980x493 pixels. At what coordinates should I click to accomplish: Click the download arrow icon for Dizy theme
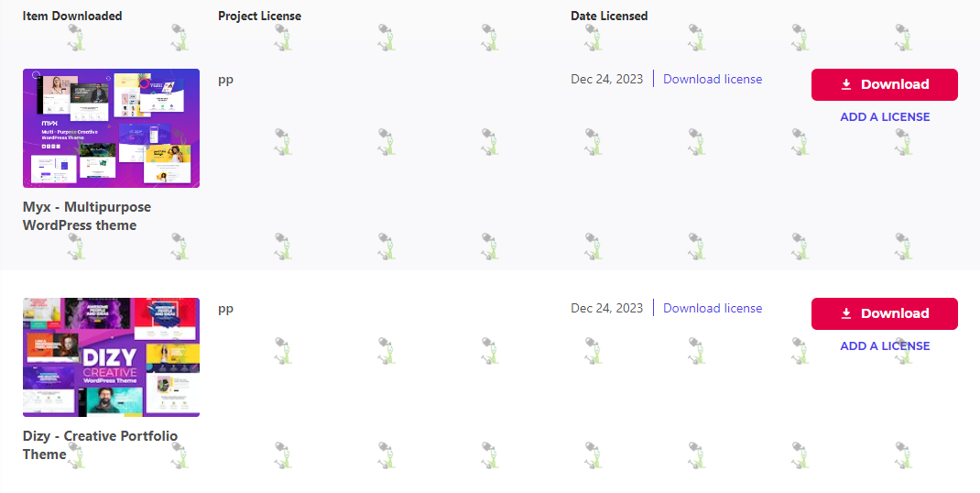pos(846,313)
